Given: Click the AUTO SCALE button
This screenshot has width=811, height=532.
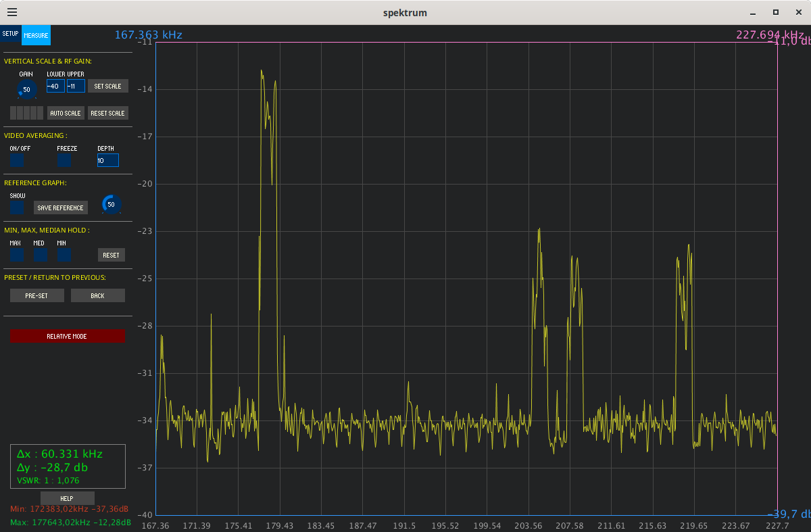Looking at the screenshot, I should [66, 113].
